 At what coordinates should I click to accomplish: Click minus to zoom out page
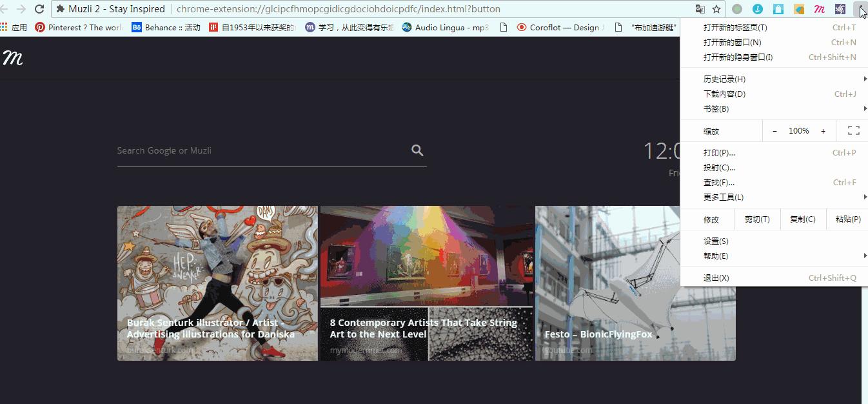(x=774, y=130)
